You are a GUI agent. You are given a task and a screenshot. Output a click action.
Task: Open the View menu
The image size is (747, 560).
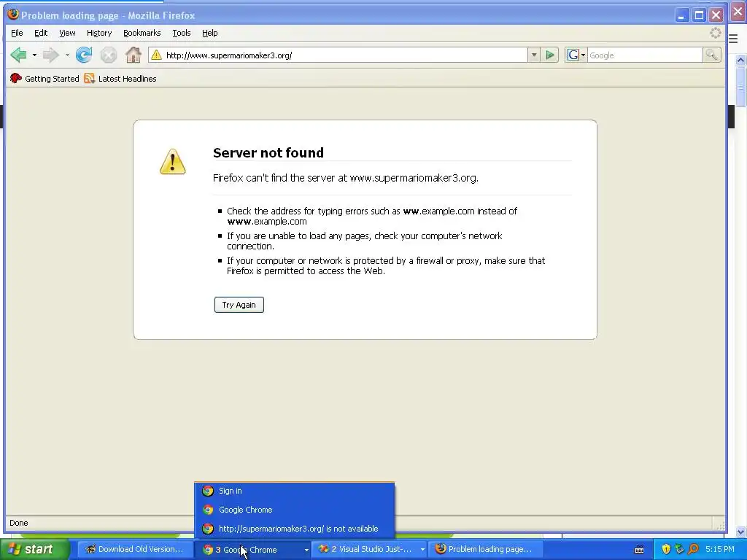pos(67,33)
